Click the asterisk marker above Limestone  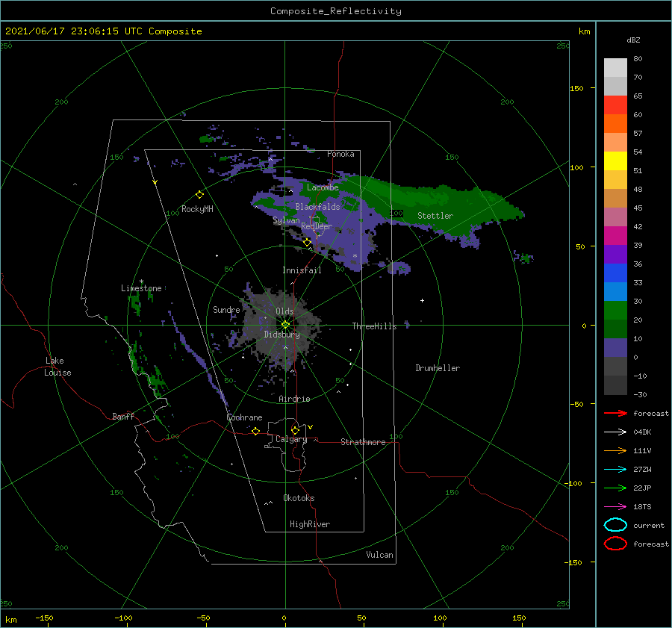[x=141, y=282]
